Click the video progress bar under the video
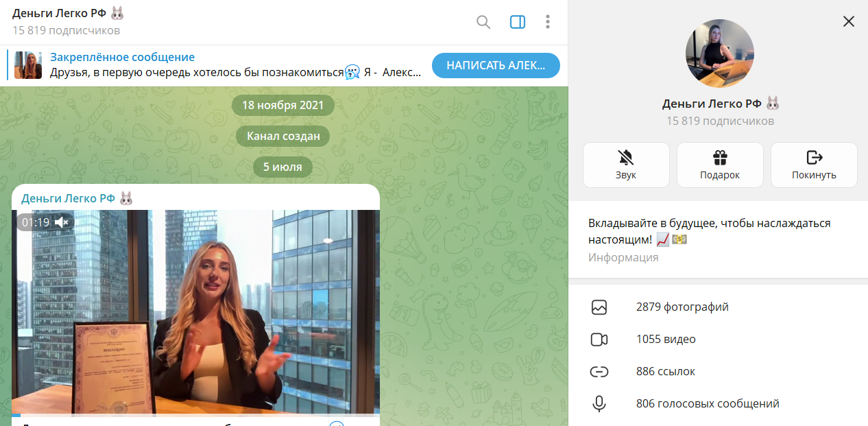868x426 pixels. point(195,415)
